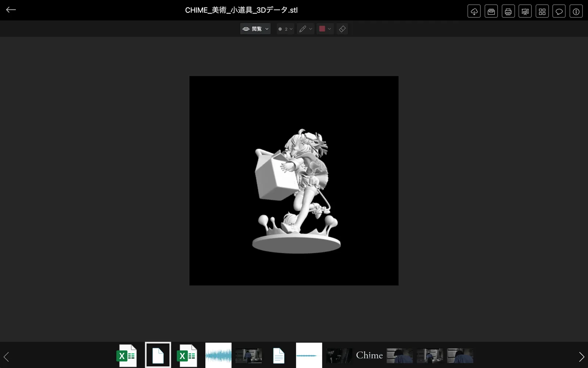
Task: Open the red pen colour dropdown
Action: 325,29
